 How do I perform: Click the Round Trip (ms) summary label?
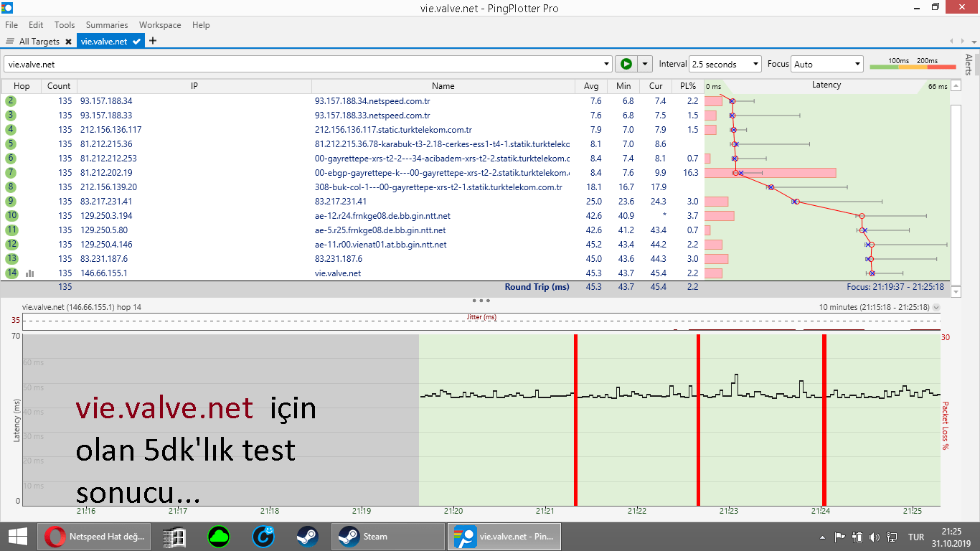click(537, 287)
